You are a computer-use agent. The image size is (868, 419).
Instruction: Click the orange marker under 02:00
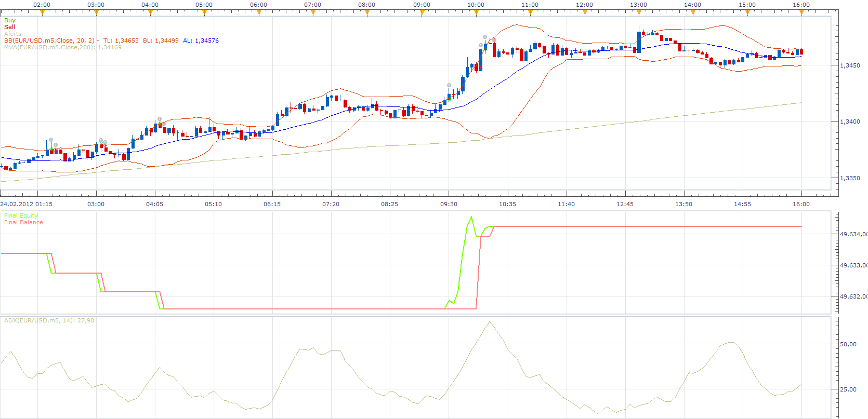point(42,13)
